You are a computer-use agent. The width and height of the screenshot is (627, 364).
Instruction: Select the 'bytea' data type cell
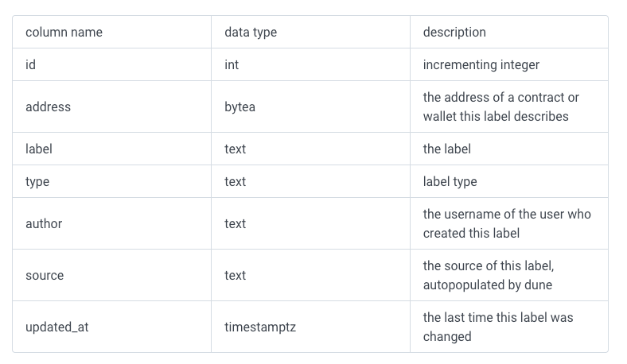point(310,106)
